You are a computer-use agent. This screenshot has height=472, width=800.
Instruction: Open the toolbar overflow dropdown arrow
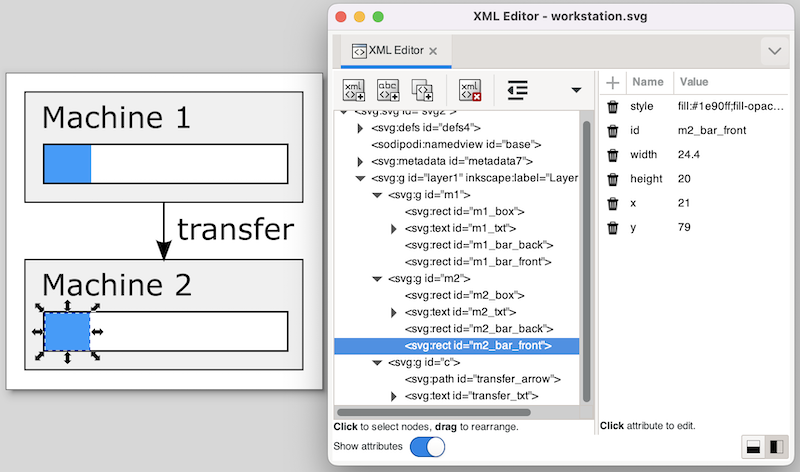[576, 90]
